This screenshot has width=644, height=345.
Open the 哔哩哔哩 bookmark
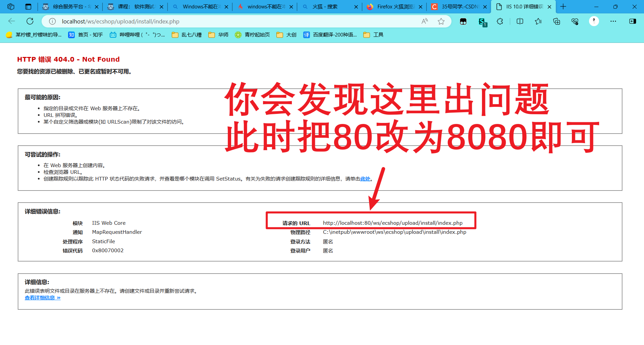tap(138, 35)
